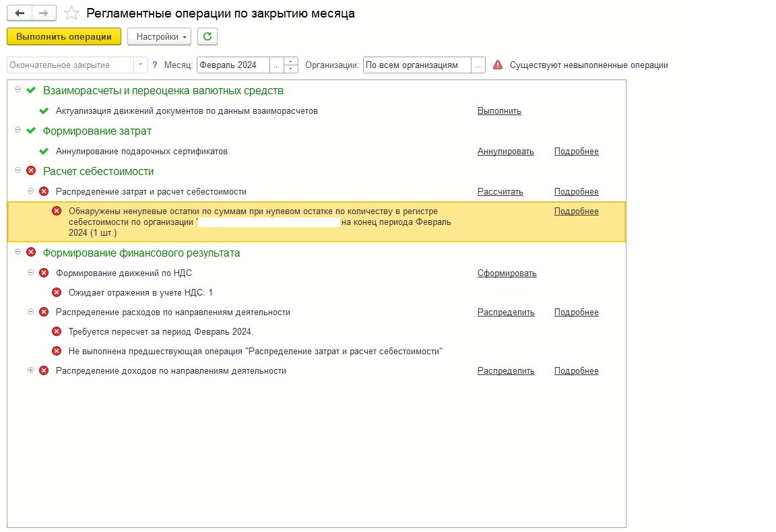
Task: Open the Окончательное закрытие dropdown list
Action: point(141,65)
